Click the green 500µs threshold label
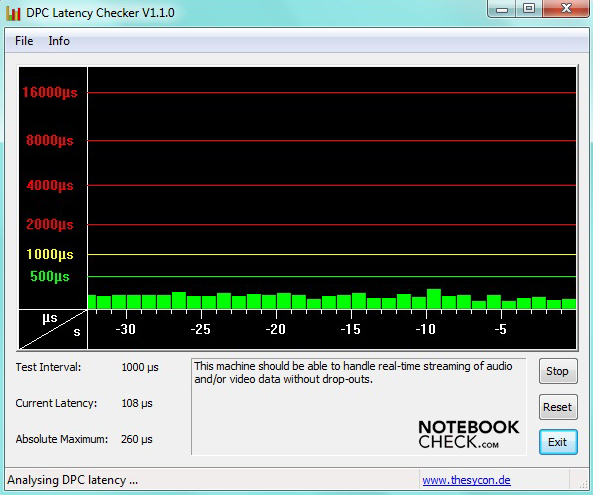Screen dimensions: 593x495 point(50,276)
